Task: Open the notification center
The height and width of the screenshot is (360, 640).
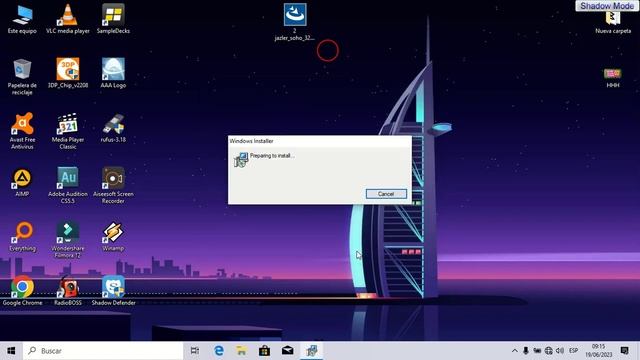Action: 624,351
